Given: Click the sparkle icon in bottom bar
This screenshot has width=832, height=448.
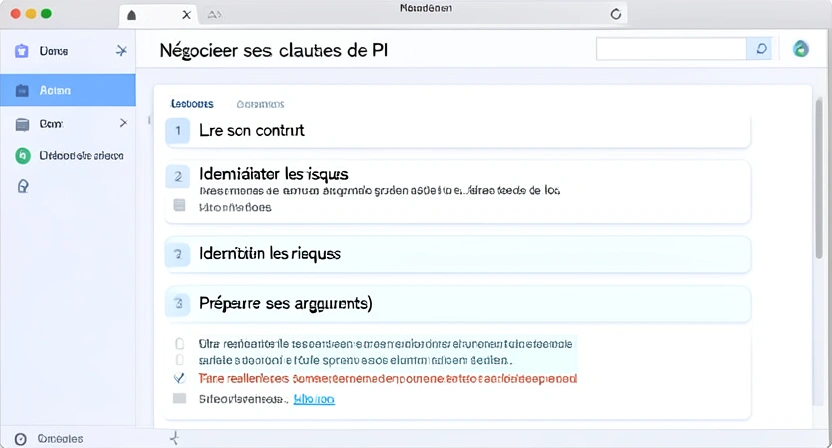Looking at the screenshot, I should click(x=174, y=438).
